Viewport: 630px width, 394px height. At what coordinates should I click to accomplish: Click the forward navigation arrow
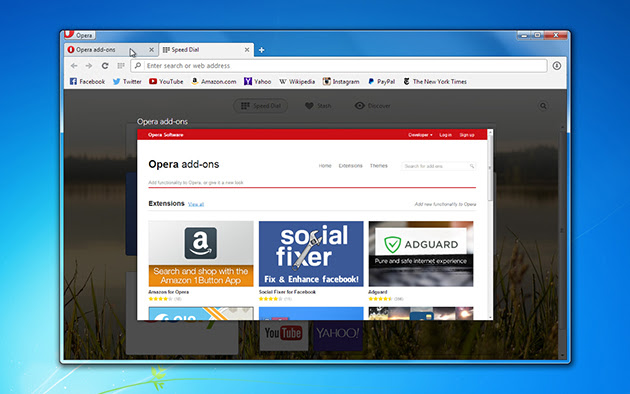click(x=89, y=65)
